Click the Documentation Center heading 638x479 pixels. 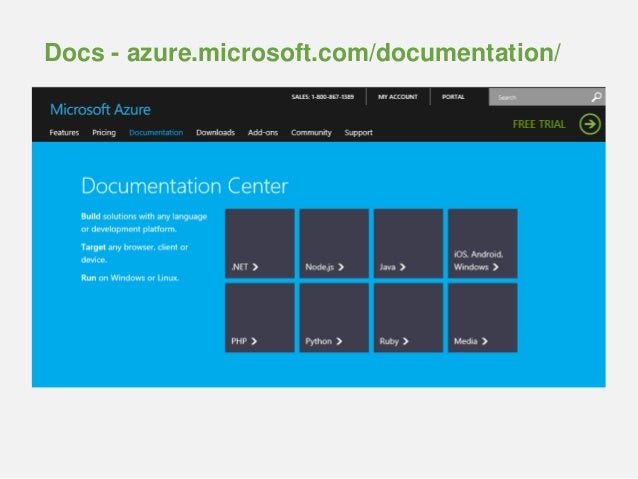(x=184, y=186)
